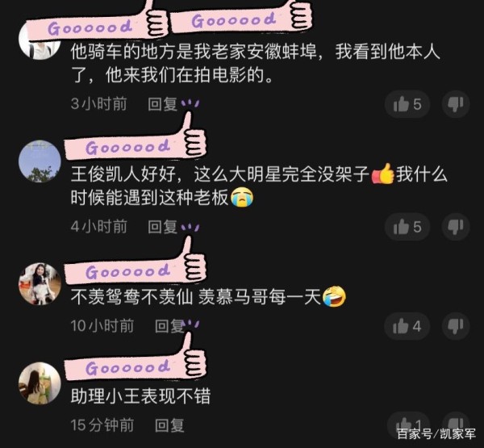Viewport: 484px width, 448px height.
Task: Open avatar of 不羡鸳鸯不羡仙 commenter
Action: click(x=40, y=284)
